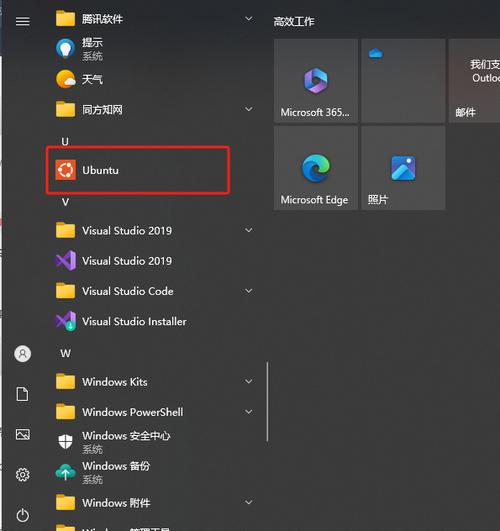This screenshot has height=531, width=500.
Task: Click the Windows Kits folder icon
Action: [65, 381]
